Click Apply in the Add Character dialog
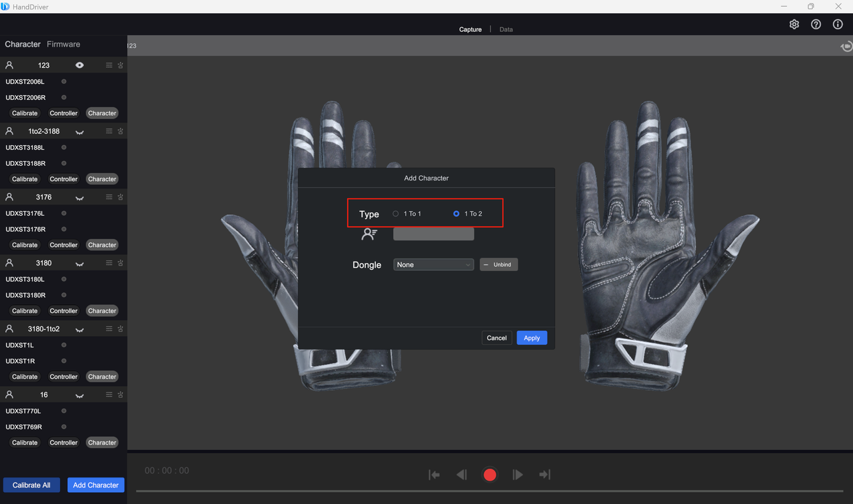 531,338
